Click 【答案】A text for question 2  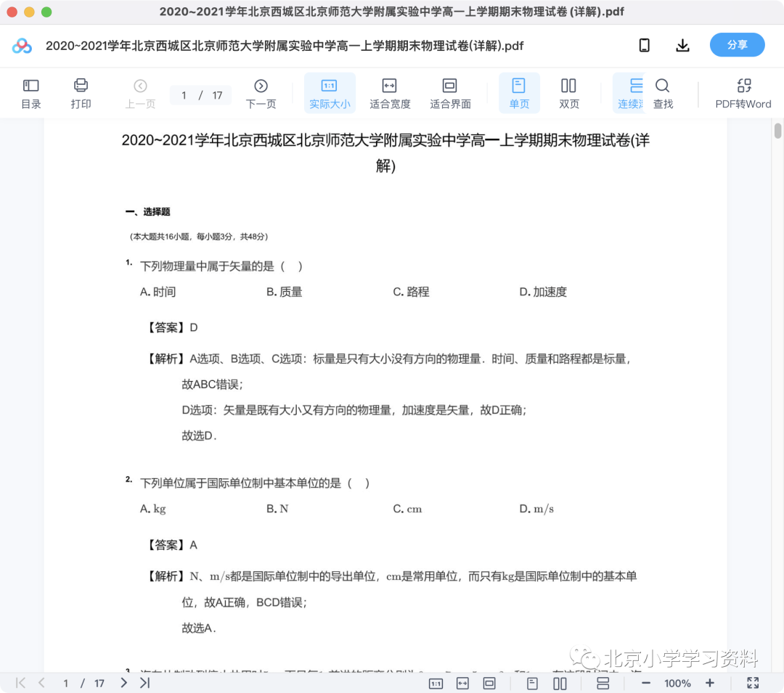pyautogui.click(x=171, y=545)
